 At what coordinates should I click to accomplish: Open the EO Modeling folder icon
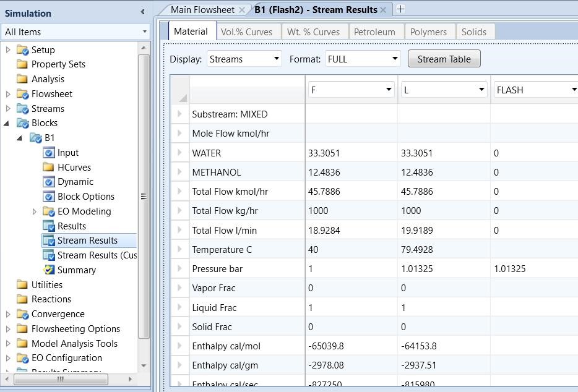click(x=49, y=211)
